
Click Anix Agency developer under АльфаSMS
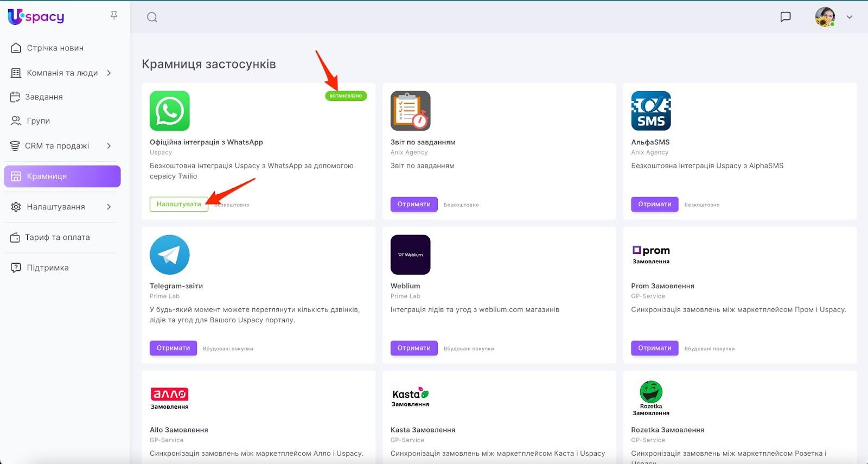pos(650,152)
